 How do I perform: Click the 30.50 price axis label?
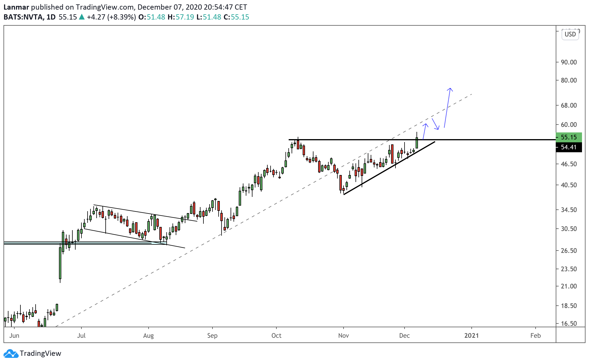click(569, 229)
